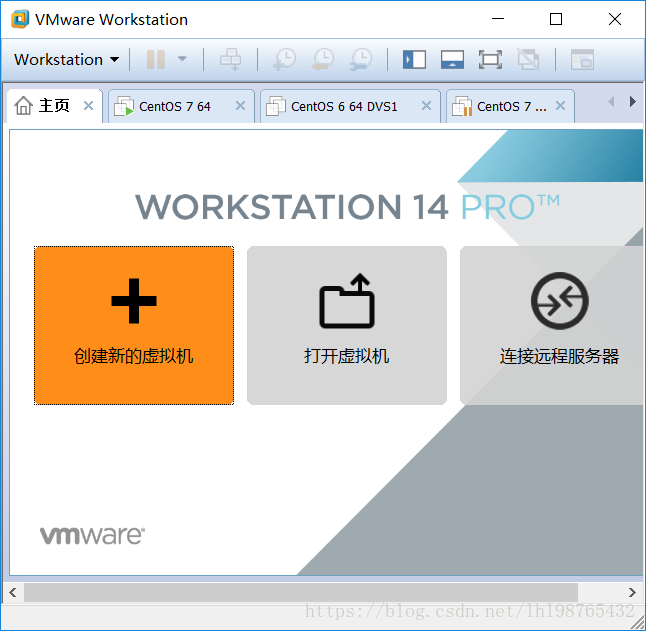Click the suspend (pause) toolbar button
This screenshot has width=646, height=631.
(156, 60)
